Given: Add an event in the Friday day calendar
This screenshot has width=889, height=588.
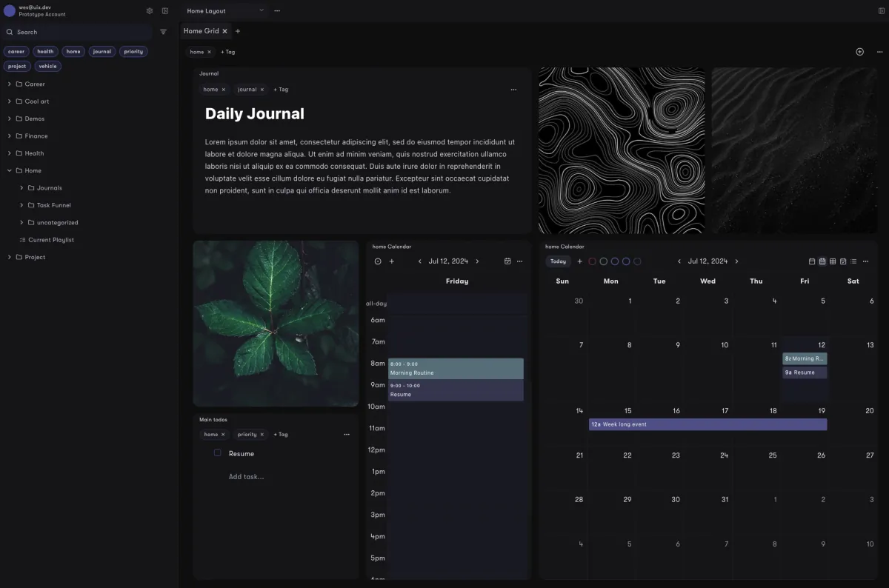Looking at the screenshot, I should [392, 261].
